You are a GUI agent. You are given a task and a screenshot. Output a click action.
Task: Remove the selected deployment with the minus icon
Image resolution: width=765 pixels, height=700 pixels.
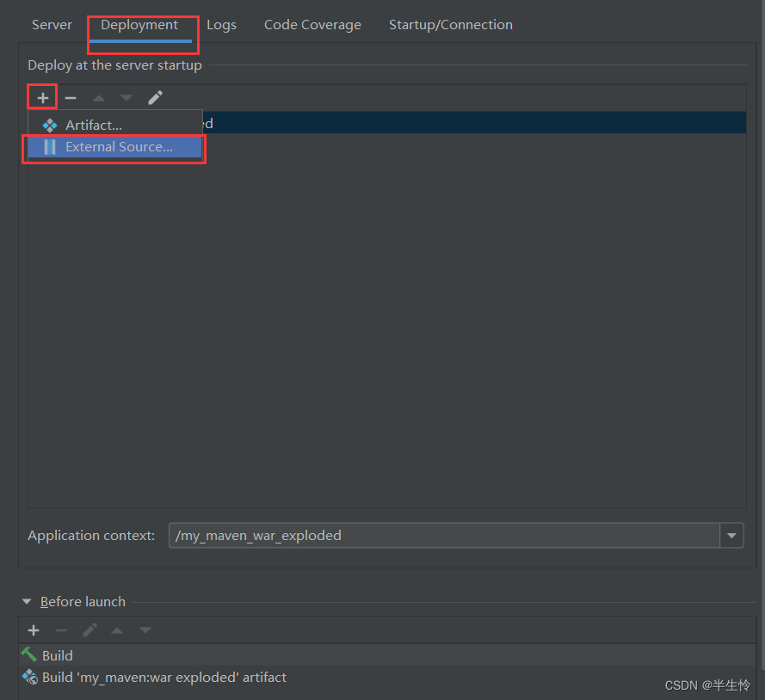[71, 98]
